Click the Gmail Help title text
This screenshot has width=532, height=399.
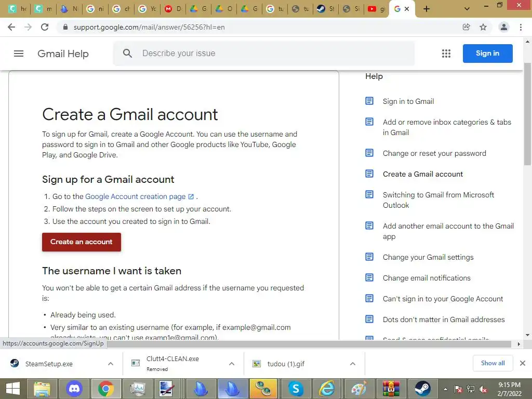[63, 54]
